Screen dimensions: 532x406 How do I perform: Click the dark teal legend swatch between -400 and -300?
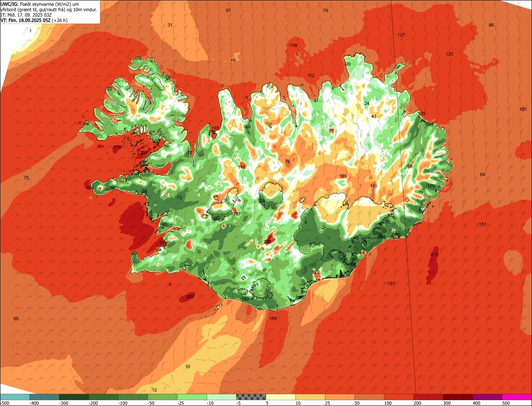pyautogui.click(x=44, y=397)
